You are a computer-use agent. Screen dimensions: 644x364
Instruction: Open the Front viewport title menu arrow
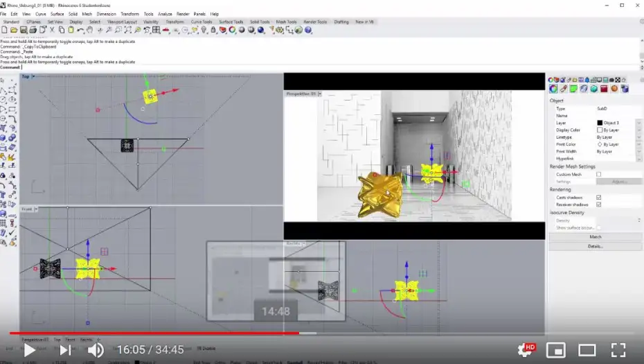[36, 209]
